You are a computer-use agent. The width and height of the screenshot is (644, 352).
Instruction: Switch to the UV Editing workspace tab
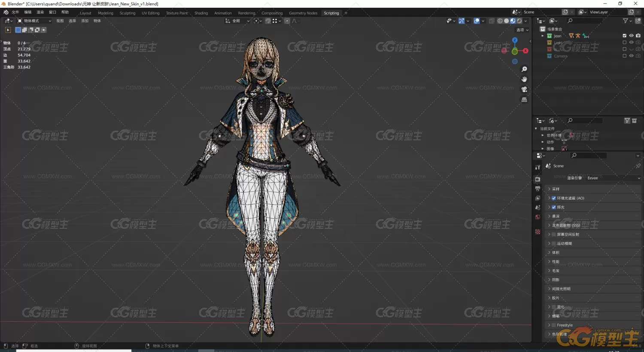(x=151, y=13)
